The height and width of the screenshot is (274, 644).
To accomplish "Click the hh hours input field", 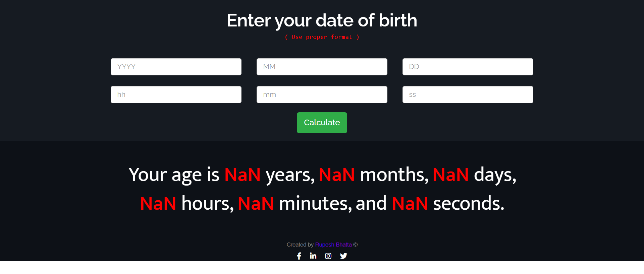I will (x=176, y=94).
